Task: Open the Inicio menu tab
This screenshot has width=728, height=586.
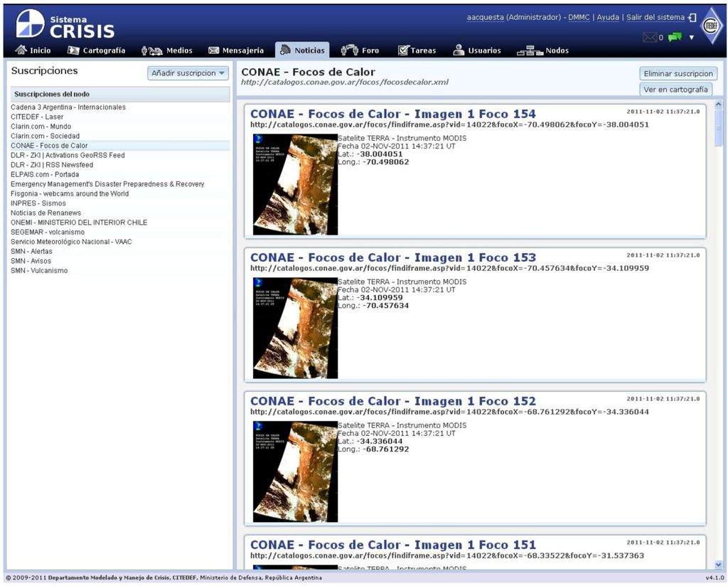Action: pyautogui.click(x=33, y=50)
